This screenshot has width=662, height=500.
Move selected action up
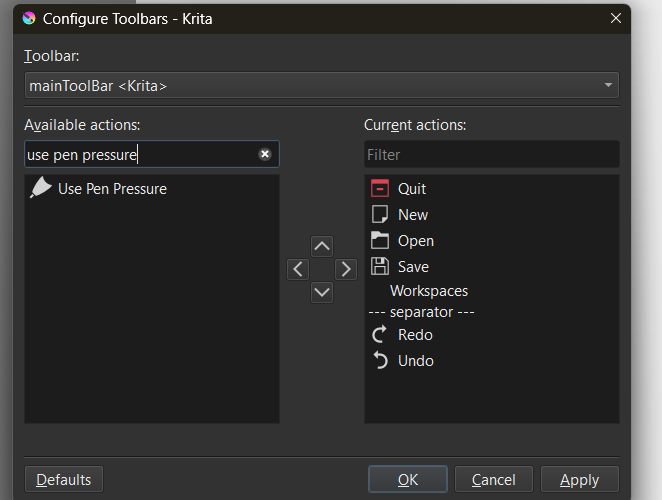point(322,246)
